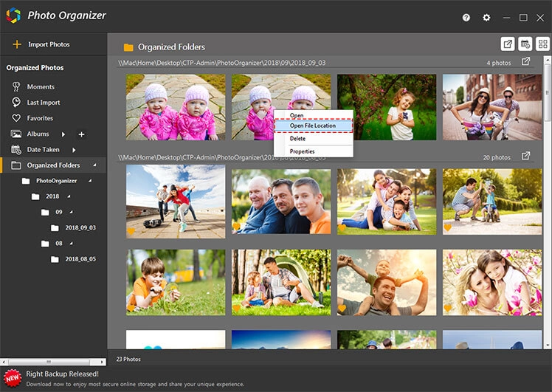Click the orange folder icon in Organized Folders header
The width and height of the screenshot is (552, 392).
[128, 47]
